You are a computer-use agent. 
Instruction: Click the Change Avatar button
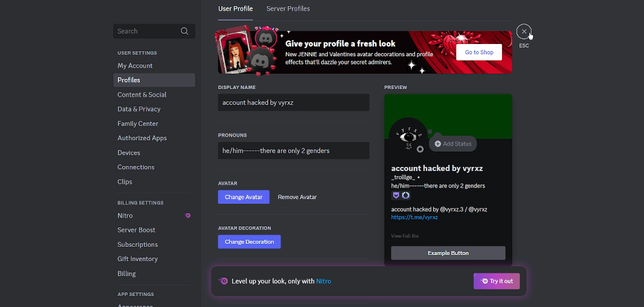(x=243, y=197)
